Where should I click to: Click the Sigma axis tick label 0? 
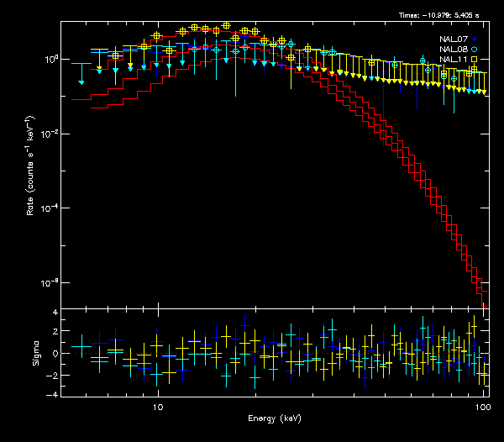(x=55, y=354)
